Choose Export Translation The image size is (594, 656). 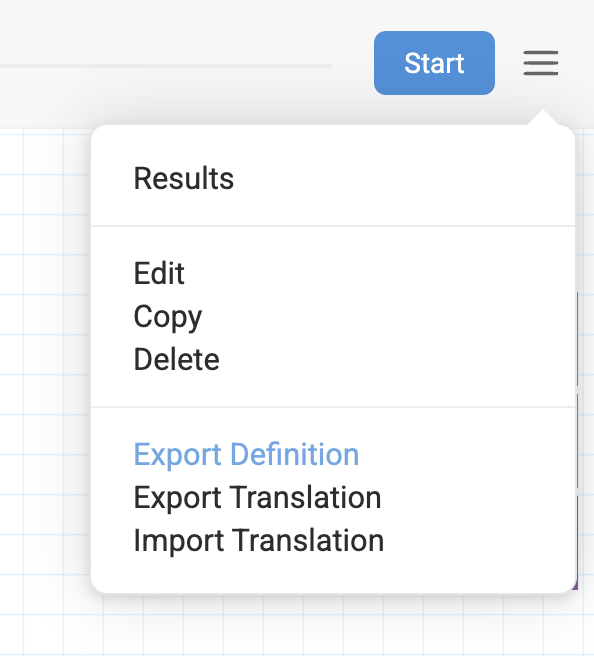coord(257,498)
